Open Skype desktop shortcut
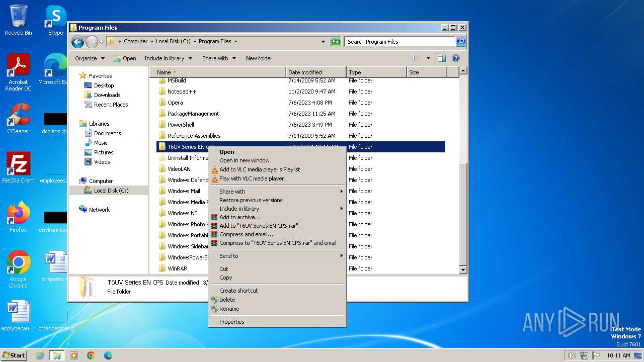The width and height of the screenshot is (644, 362). (55, 20)
